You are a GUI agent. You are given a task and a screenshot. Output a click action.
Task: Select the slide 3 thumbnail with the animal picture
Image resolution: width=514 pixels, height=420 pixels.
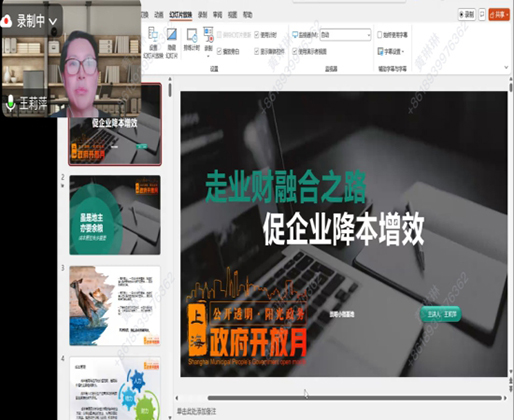115,306
